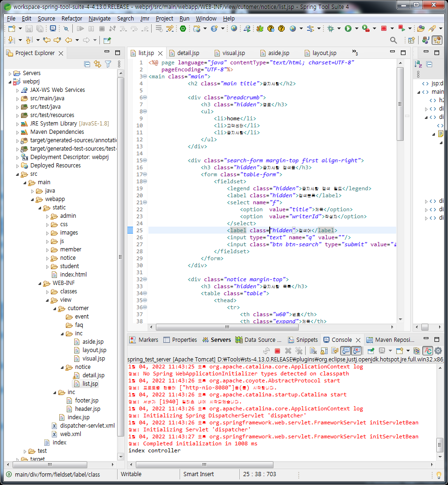The height and width of the screenshot is (485, 448).
Task: Click the Pin Console icon
Action: pos(371,350)
